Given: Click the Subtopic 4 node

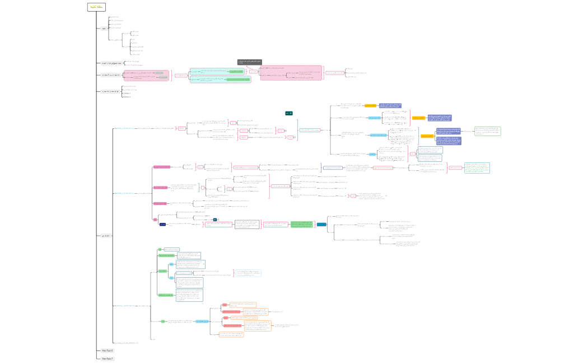Looking at the screenshot, I should click(x=127, y=96).
